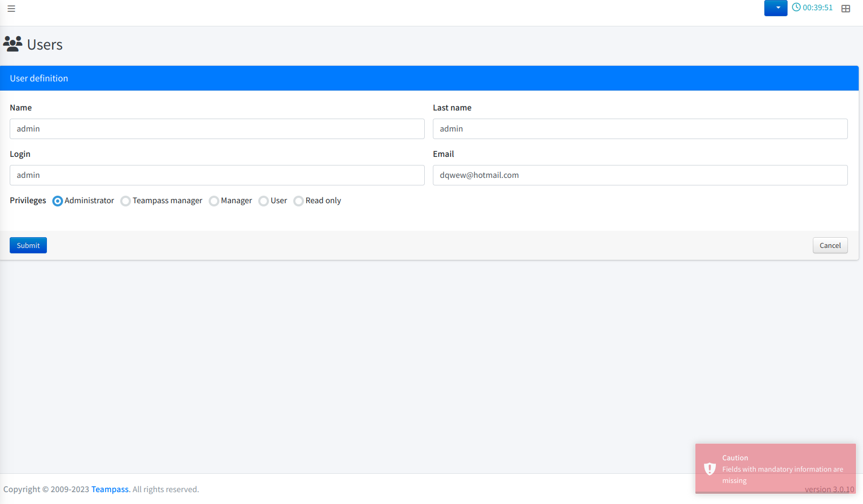Expand the account dropdown arrow in top bar

tap(778, 9)
